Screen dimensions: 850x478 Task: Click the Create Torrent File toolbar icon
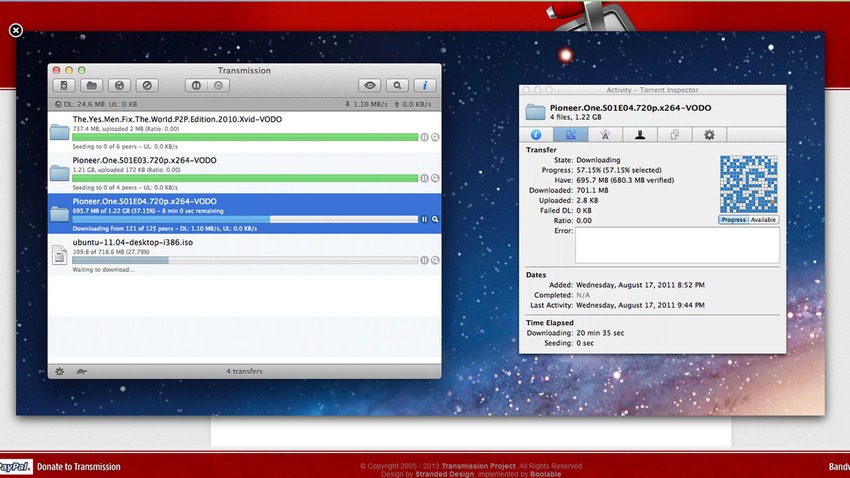(65, 86)
